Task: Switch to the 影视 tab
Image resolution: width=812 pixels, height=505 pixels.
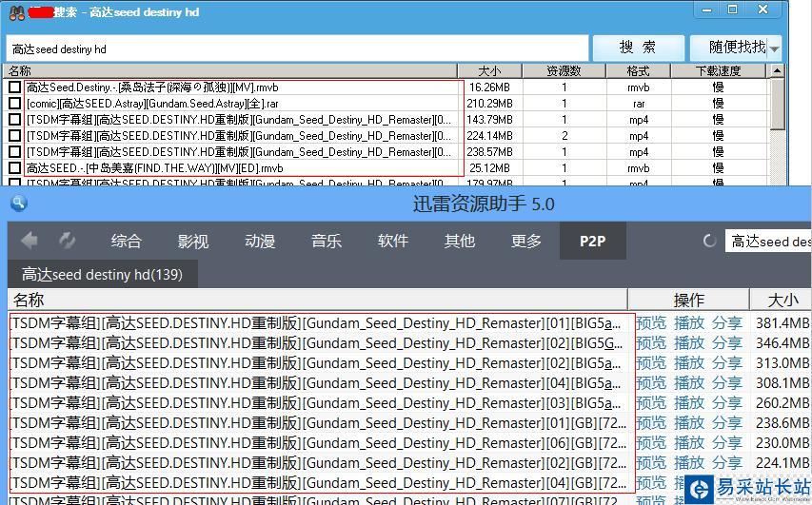Action: click(x=192, y=241)
